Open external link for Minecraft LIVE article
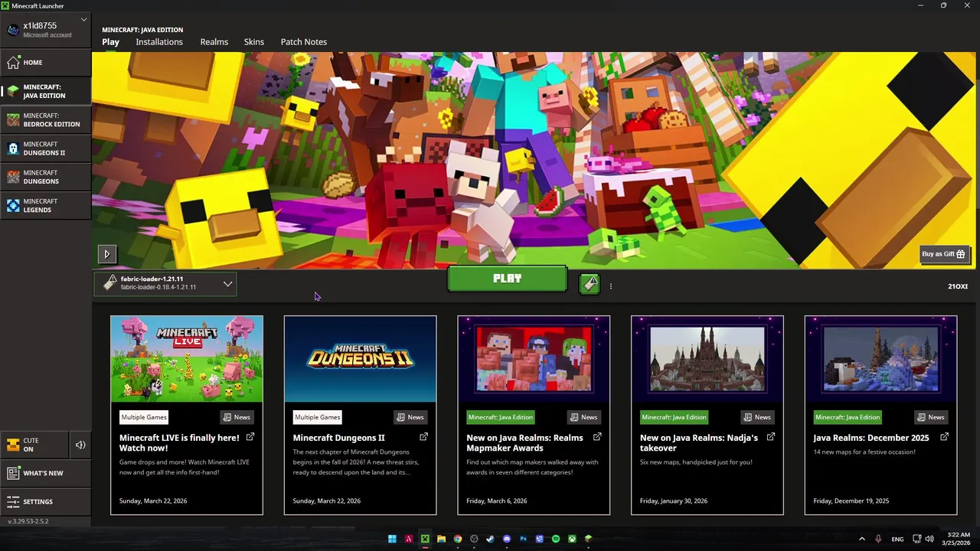 [x=250, y=437]
